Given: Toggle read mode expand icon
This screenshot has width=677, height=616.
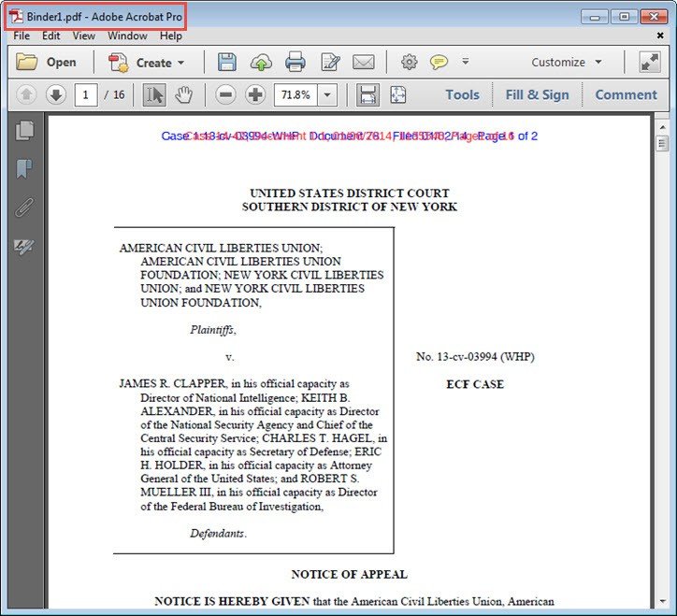Looking at the screenshot, I should click(649, 63).
